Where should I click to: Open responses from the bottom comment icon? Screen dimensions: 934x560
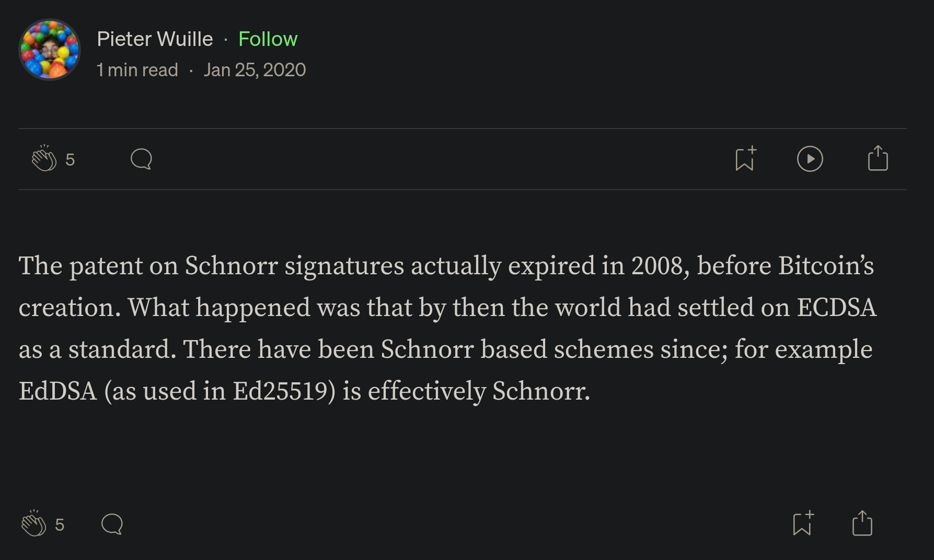(112, 524)
